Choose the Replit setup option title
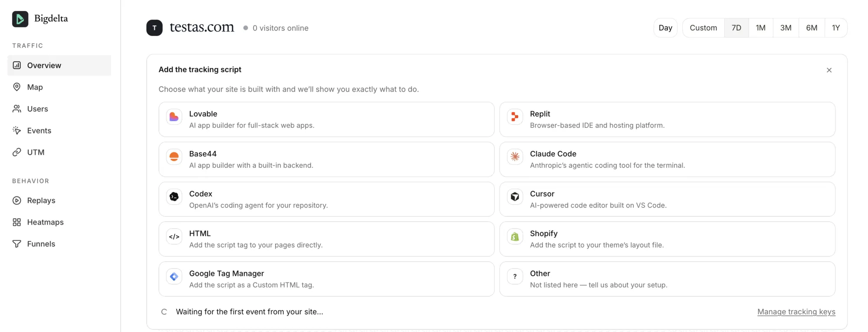Image resolution: width=868 pixels, height=332 pixels. click(x=540, y=114)
